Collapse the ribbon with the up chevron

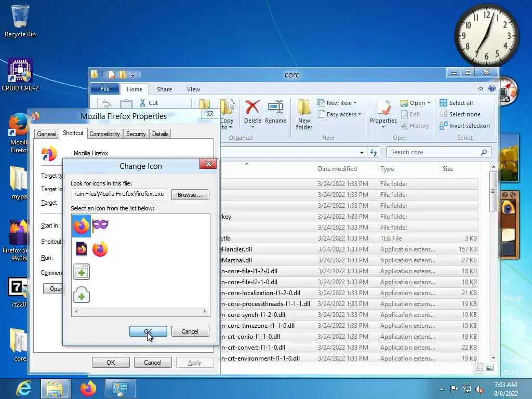pos(481,89)
